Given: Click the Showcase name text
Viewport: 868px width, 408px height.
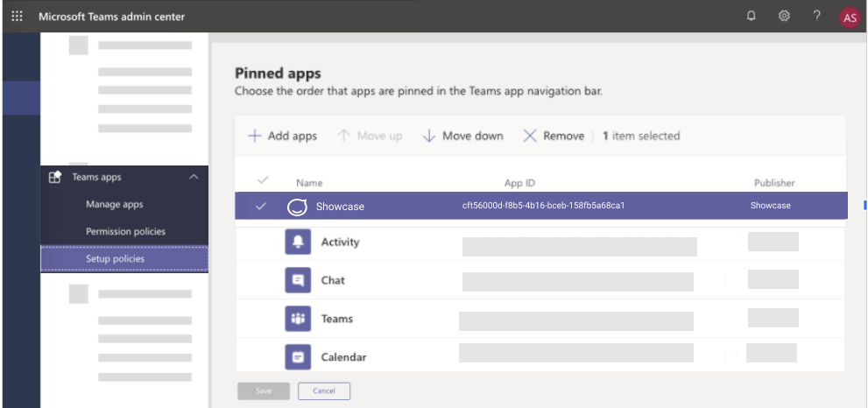Looking at the screenshot, I should pyautogui.click(x=340, y=207).
